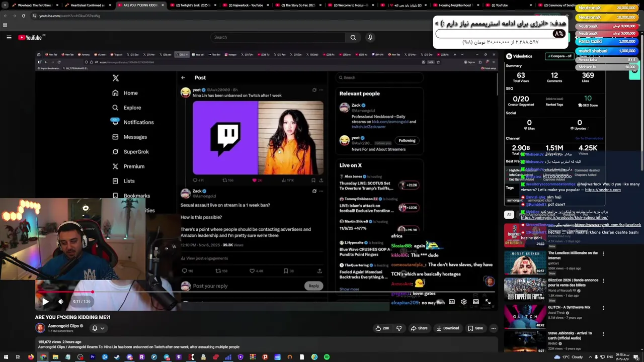Image resolution: width=644 pixels, height=362 pixels.
Task: Go back in the browser
Action: (x=5, y=16)
